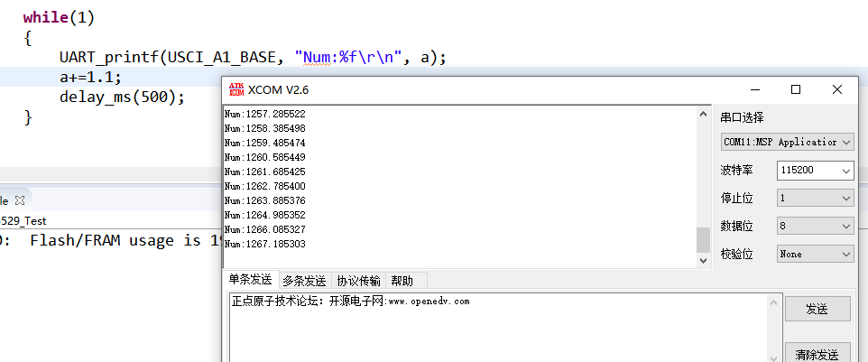The image size is (868, 362).
Task: Click the 串口选择 label
Action: 742,117
